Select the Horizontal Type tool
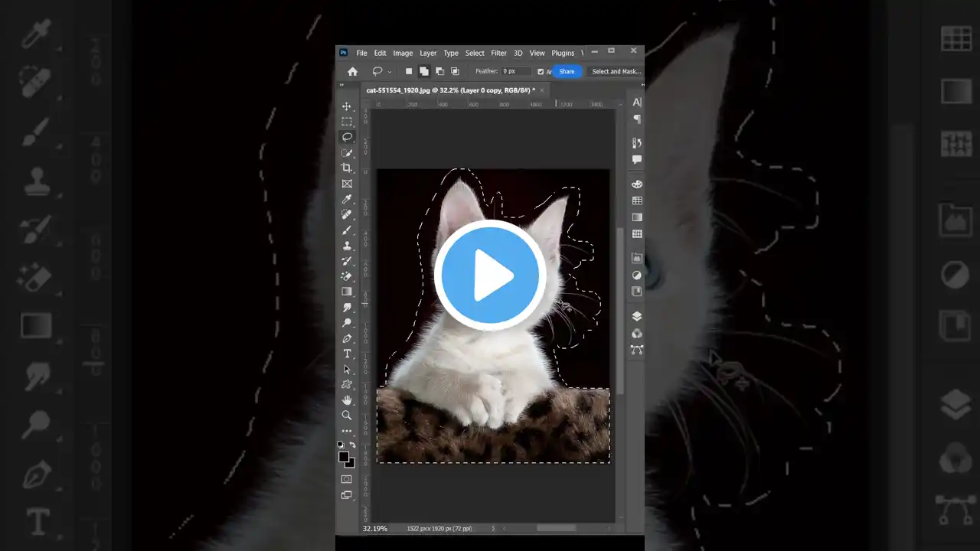Image resolution: width=980 pixels, height=551 pixels. tap(347, 354)
